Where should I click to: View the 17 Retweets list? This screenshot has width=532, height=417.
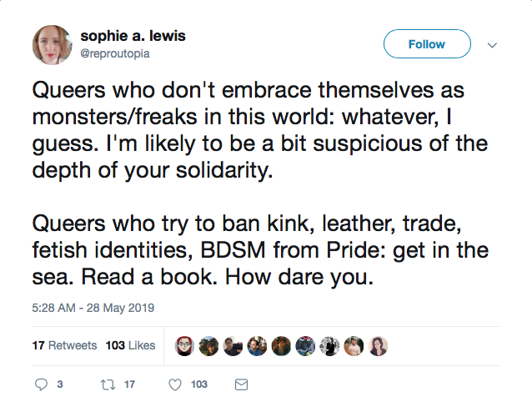(64, 345)
